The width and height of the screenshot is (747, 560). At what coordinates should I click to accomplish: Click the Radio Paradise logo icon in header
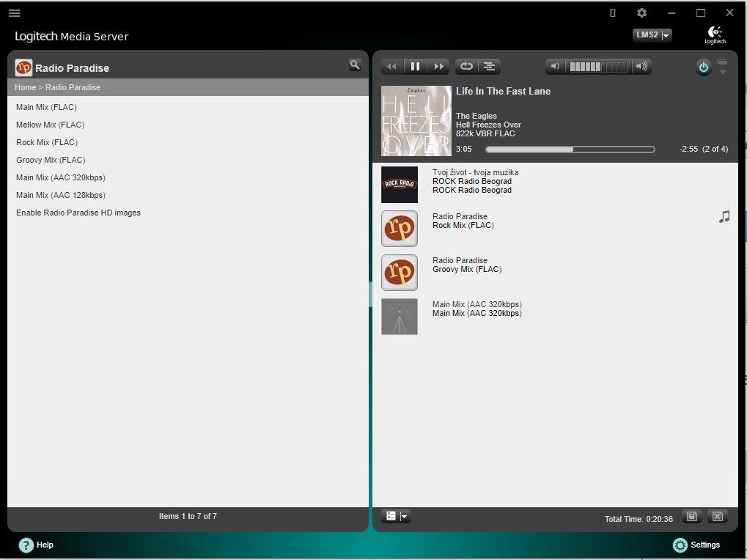[23, 67]
